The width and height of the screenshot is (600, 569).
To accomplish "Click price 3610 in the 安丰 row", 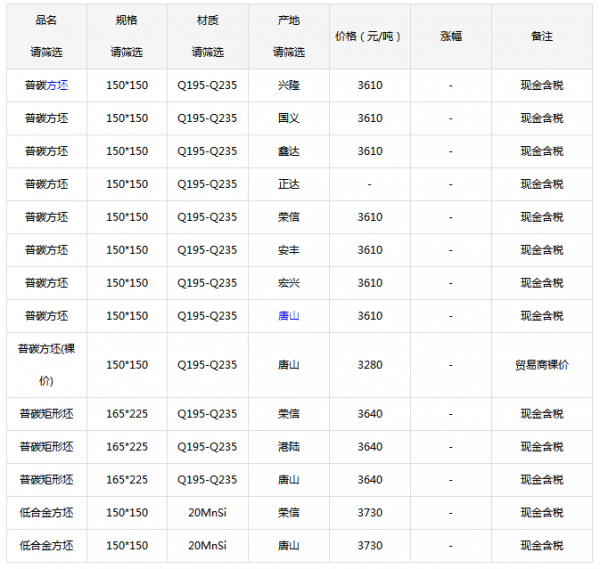I will (x=370, y=250).
